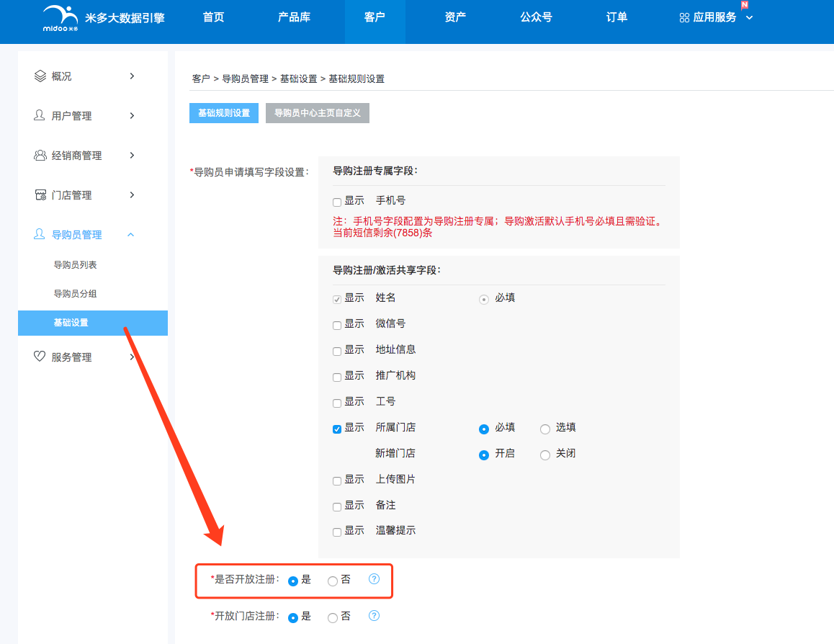Click the 客户 breadcrumb link
834x644 pixels.
(x=201, y=79)
